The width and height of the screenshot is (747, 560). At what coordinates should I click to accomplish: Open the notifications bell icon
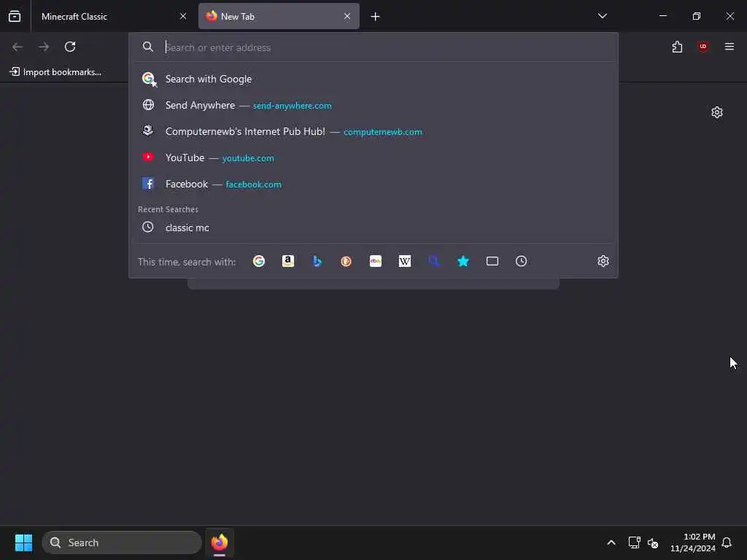tap(727, 542)
